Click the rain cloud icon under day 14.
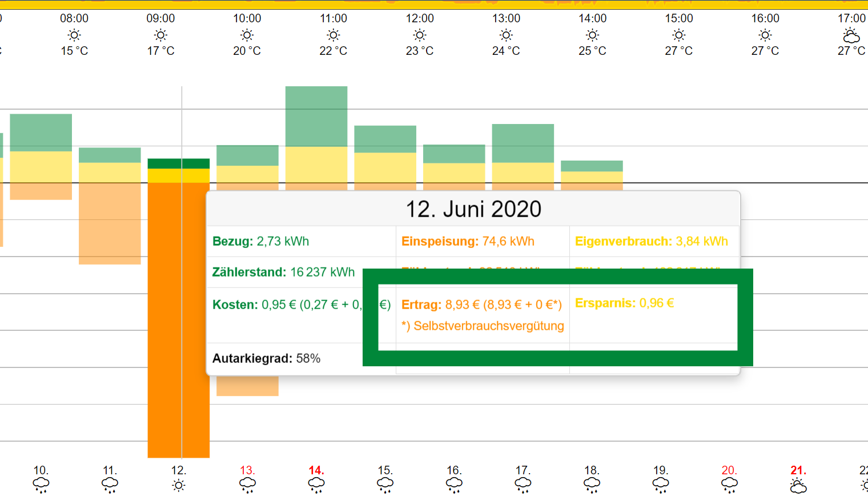This screenshot has height=496, width=868. 316,485
